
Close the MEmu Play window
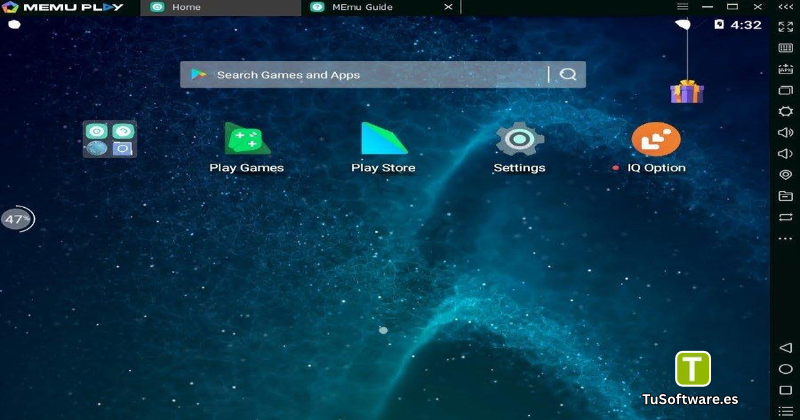pyautogui.click(x=758, y=7)
